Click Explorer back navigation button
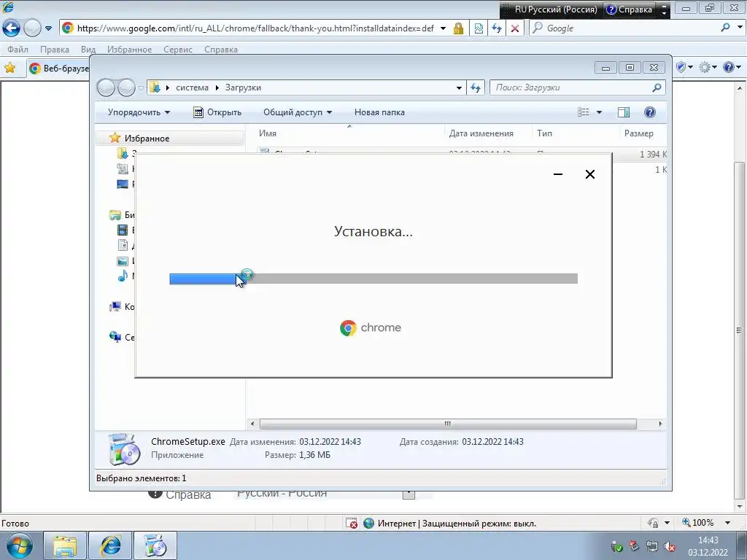Viewport: 747px width, 560px height. pyautogui.click(x=106, y=87)
